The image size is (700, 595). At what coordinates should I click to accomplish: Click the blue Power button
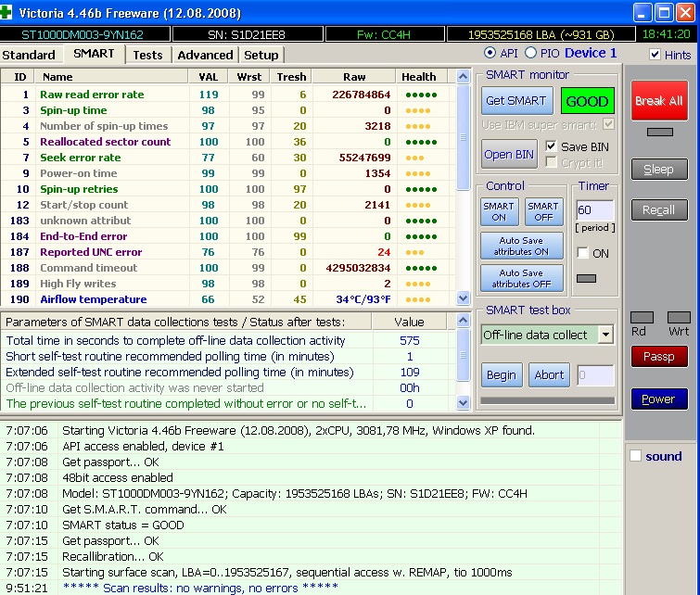click(659, 399)
